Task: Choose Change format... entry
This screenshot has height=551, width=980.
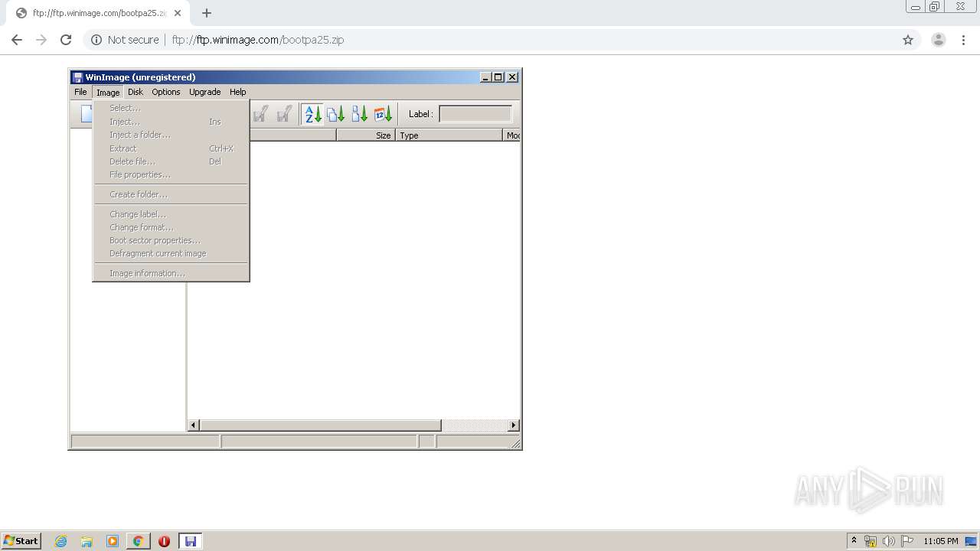Action: coord(171,227)
